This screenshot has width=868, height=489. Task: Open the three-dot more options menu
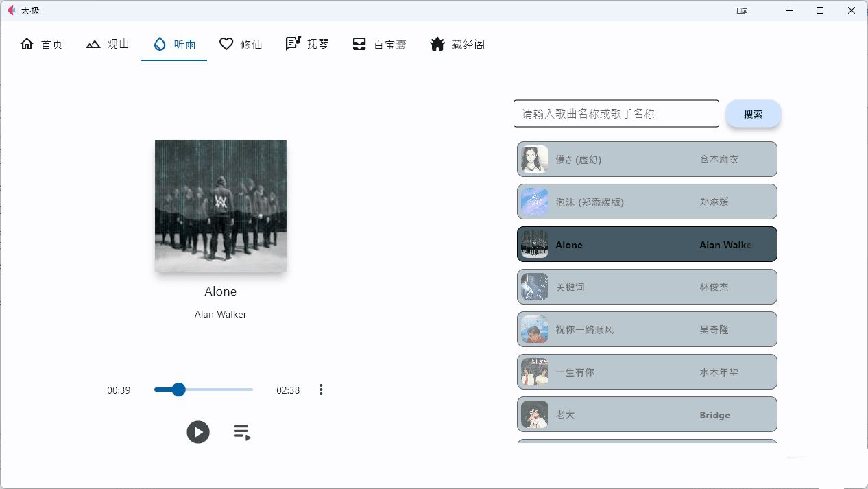(321, 390)
